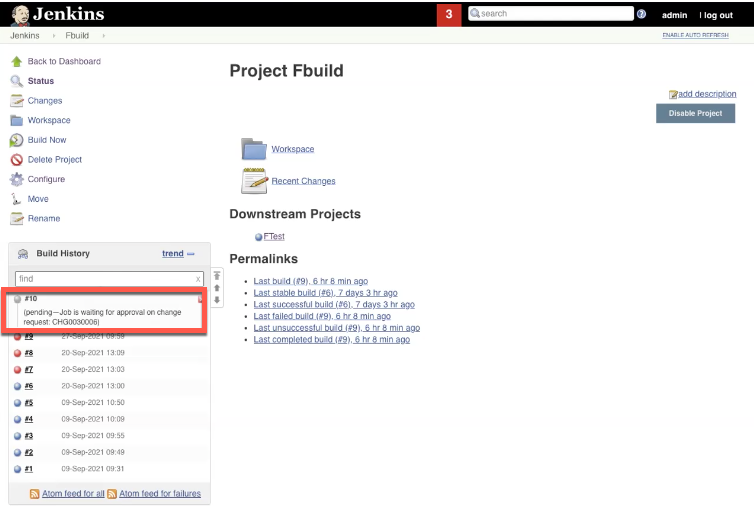Click the large Workspace folder icon
Screen dimensions: 754x512
pyautogui.click(x=254, y=149)
